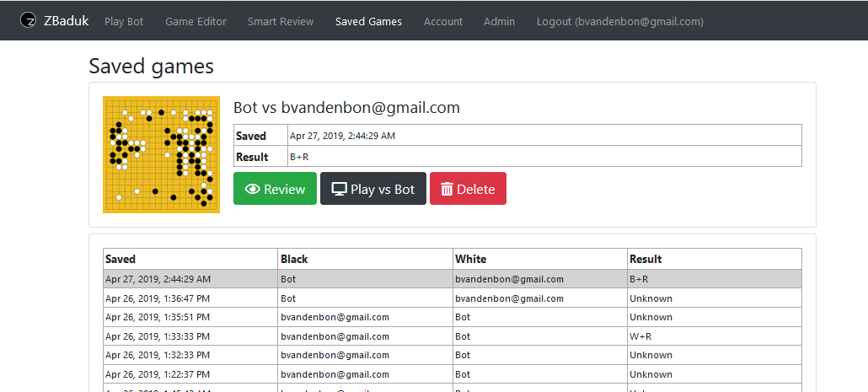Open the Account page
Viewport: 868px width, 392px height.
point(443,21)
